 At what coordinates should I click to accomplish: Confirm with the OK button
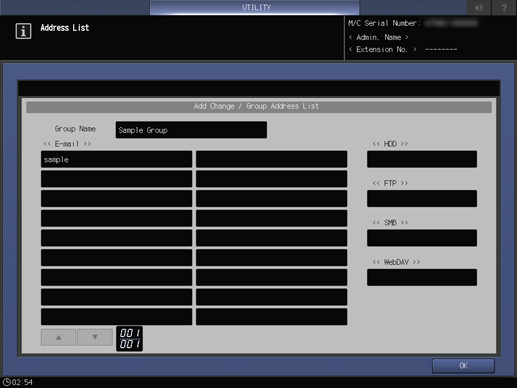(463, 366)
